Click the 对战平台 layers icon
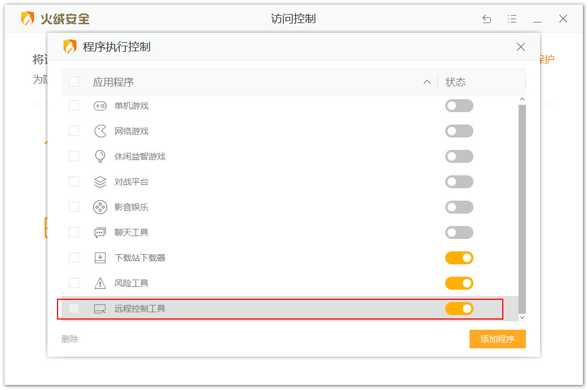This screenshot has width=588, height=390. (x=100, y=182)
